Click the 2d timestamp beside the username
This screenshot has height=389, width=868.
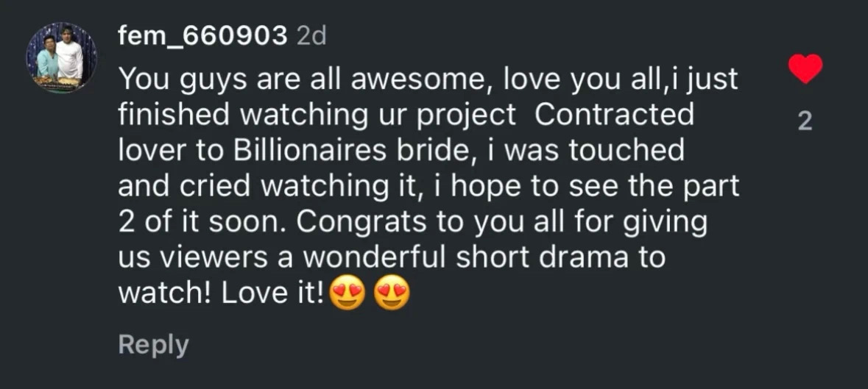pos(311,36)
